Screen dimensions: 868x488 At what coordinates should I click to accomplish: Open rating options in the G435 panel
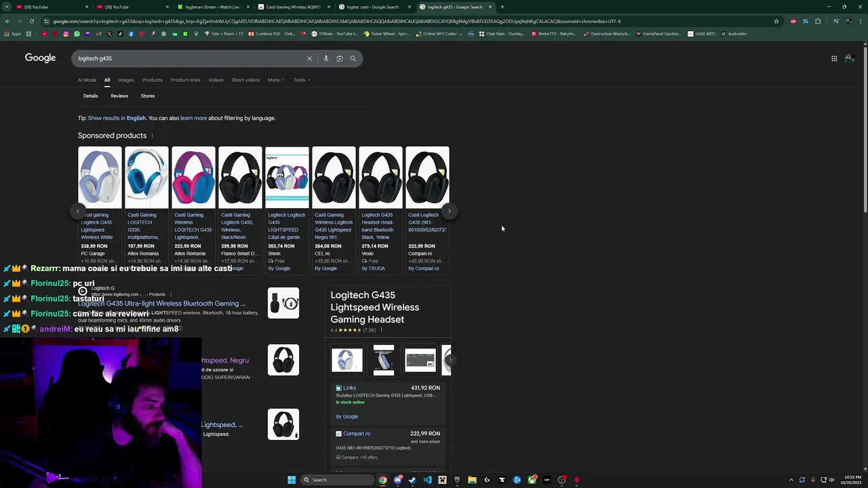381,330
